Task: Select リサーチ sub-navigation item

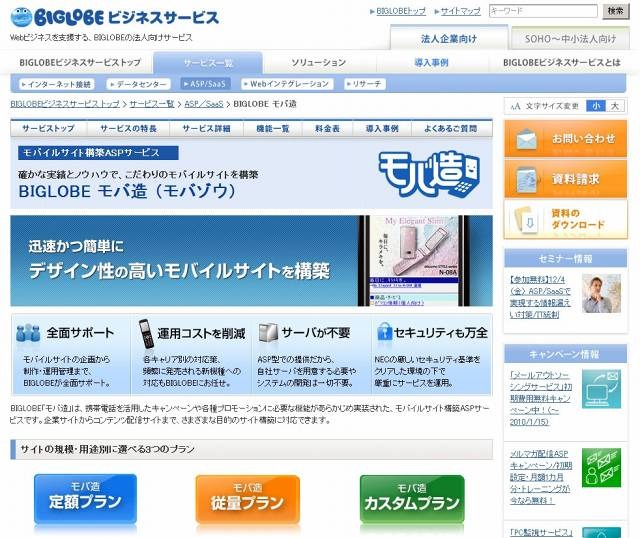Action: 364,84
